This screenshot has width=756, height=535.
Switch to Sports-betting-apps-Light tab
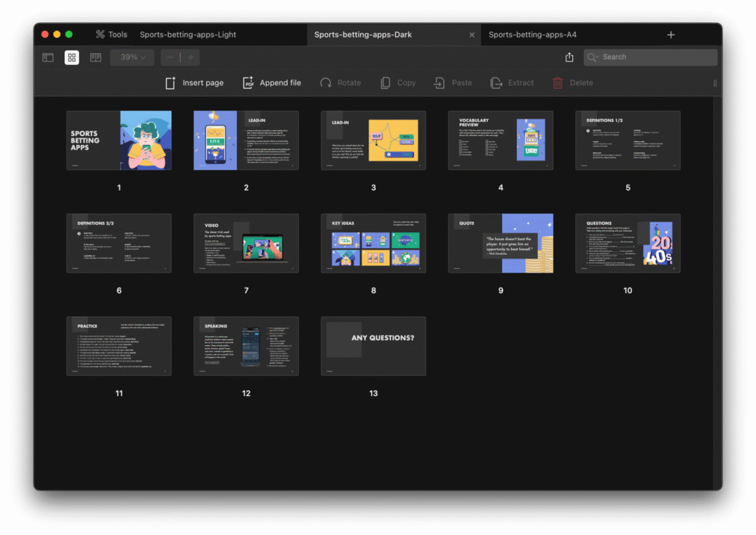tap(188, 35)
